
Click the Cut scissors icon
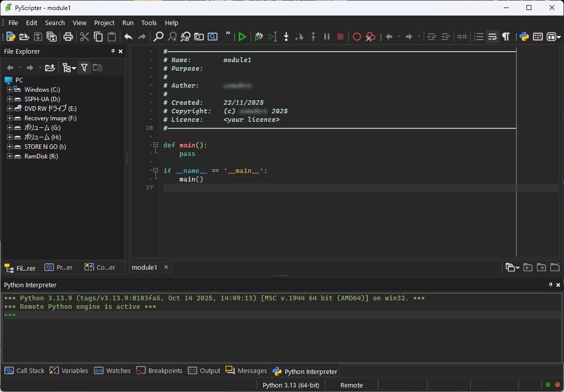tap(84, 37)
